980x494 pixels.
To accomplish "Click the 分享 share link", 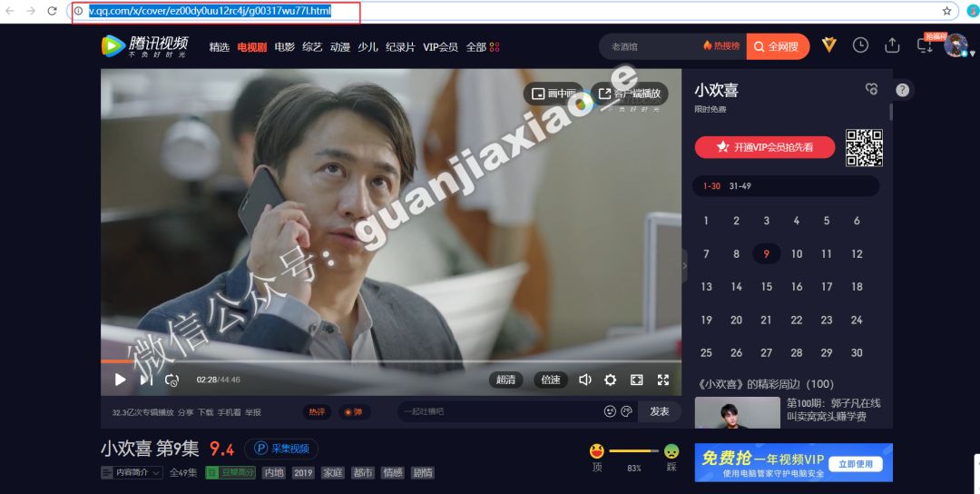I will [x=186, y=412].
